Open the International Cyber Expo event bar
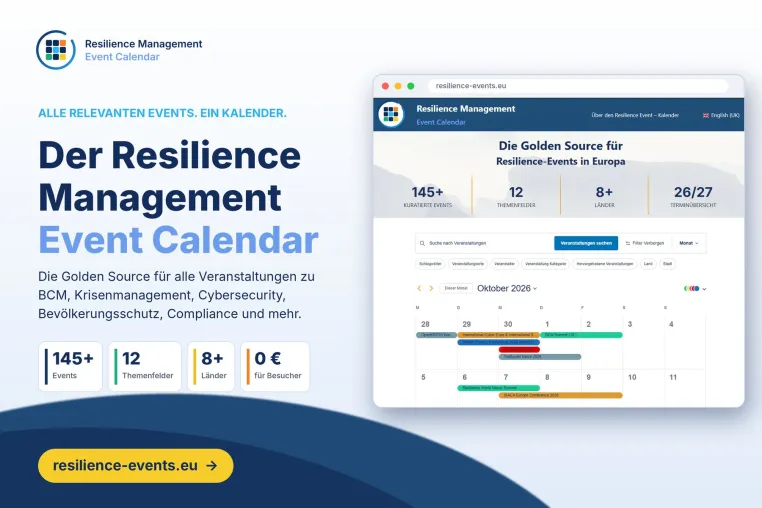762x508 pixels. tap(499, 335)
